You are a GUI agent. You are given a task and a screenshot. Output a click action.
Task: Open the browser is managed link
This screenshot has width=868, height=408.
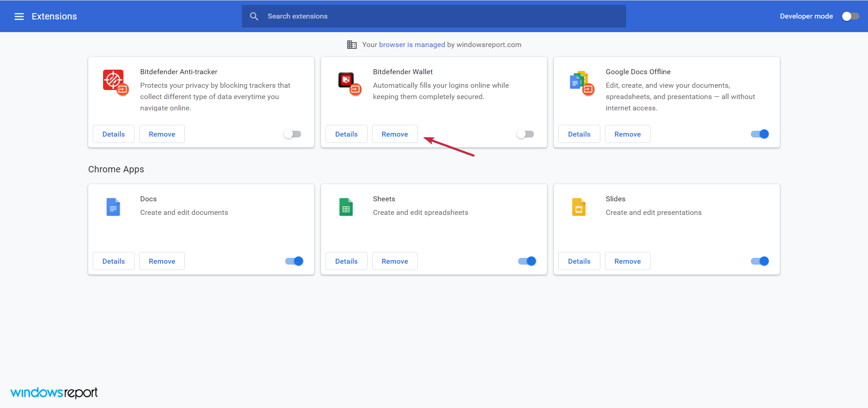tap(412, 44)
